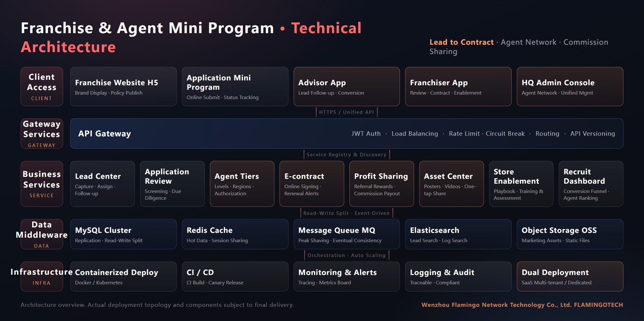
Task: Click the Commission Sharing tagline text
Action: coord(519,47)
